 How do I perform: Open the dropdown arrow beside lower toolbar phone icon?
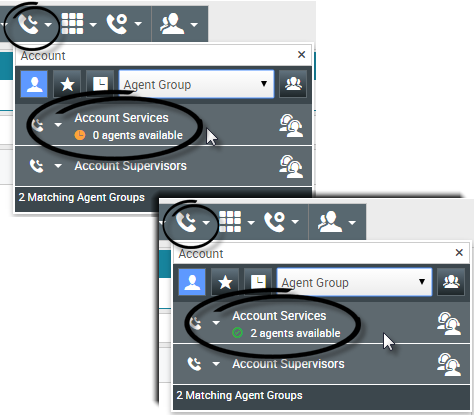(x=206, y=222)
